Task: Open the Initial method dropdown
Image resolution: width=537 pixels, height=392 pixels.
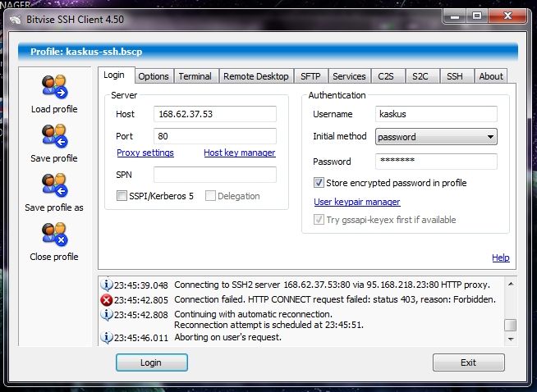Action: pyautogui.click(x=436, y=137)
